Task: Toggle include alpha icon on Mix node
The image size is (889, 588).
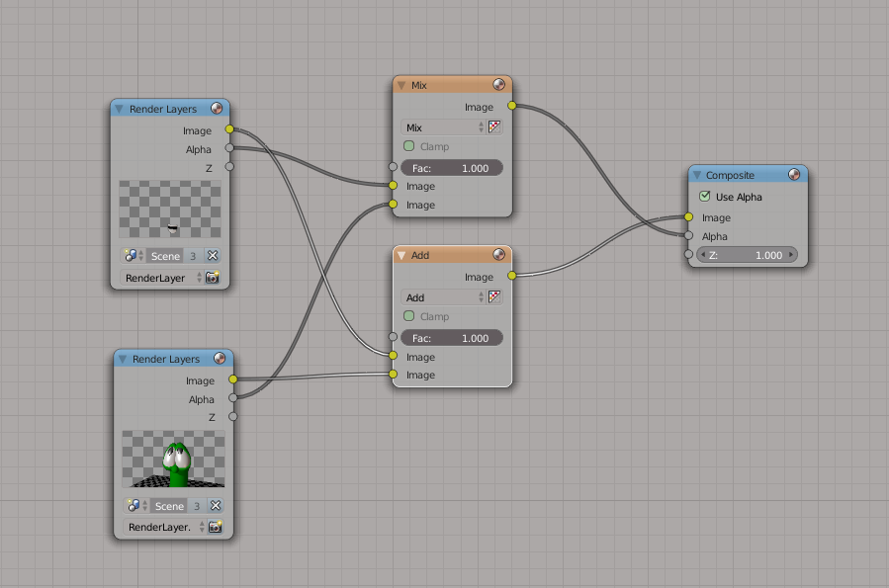Action: point(494,126)
